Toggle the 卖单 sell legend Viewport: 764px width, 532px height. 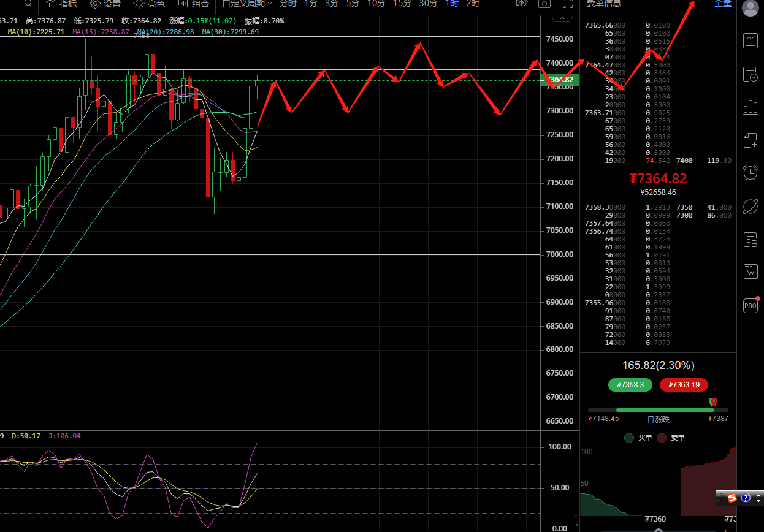tap(671, 438)
